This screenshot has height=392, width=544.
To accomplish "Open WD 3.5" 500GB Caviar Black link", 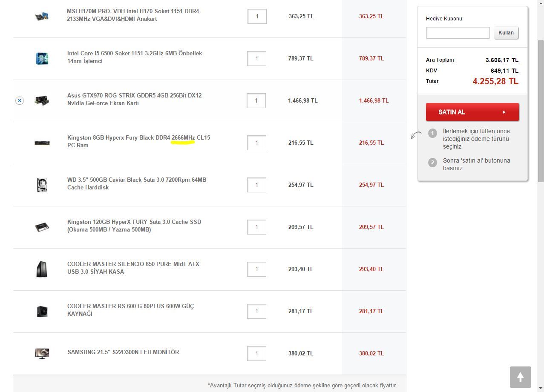I will pos(137,183).
